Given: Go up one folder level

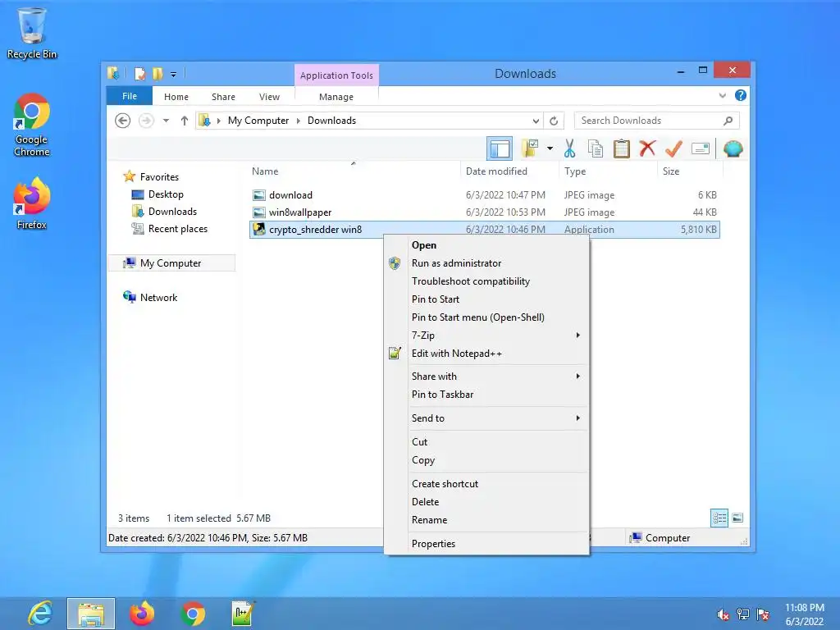Looking at the screenshot, I should tap(185, 121).
